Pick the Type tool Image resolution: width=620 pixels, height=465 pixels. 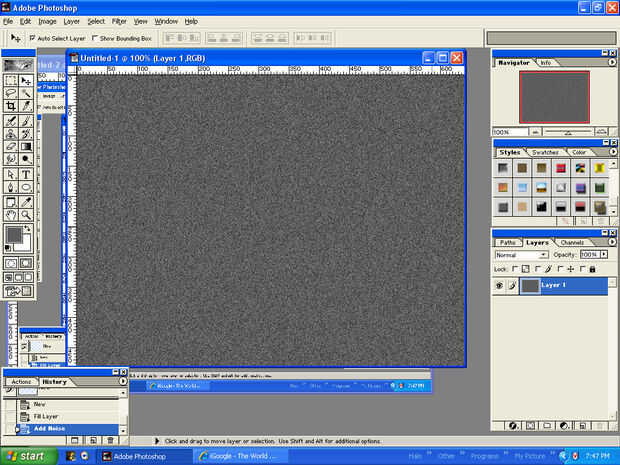click(x=26, y=174)
